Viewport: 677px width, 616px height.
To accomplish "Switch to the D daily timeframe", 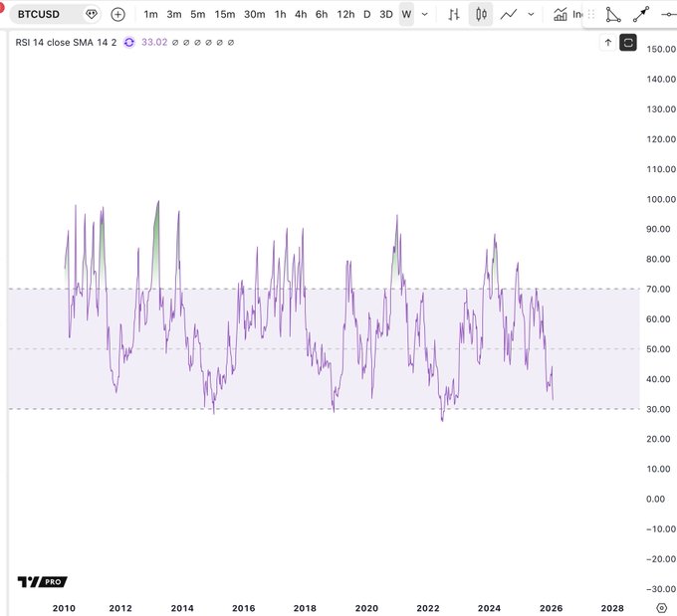I will pyautogui.click(x=366, y=14).
